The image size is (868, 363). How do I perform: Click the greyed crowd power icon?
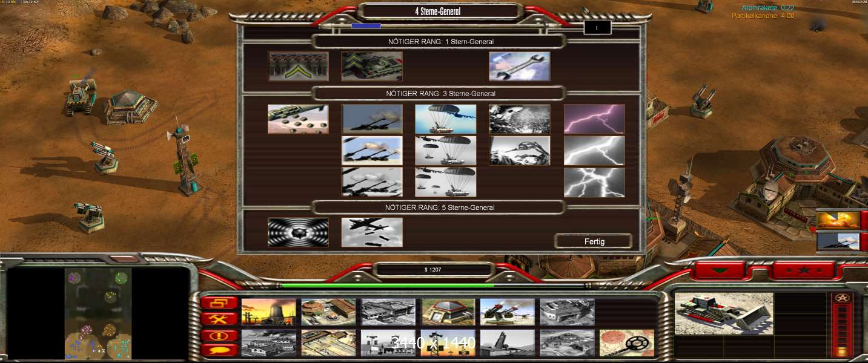click(x=520, y=119)
